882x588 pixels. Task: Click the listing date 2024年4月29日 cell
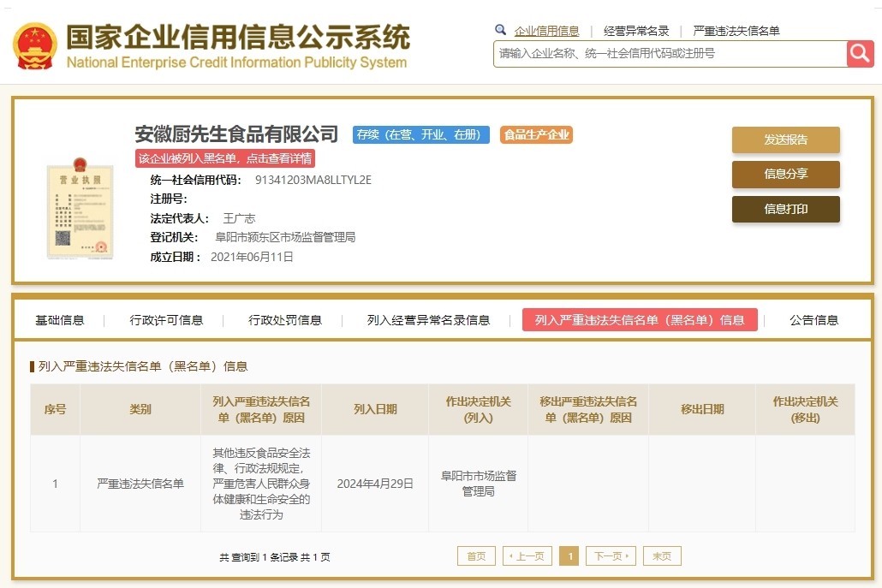pos(375,484)
